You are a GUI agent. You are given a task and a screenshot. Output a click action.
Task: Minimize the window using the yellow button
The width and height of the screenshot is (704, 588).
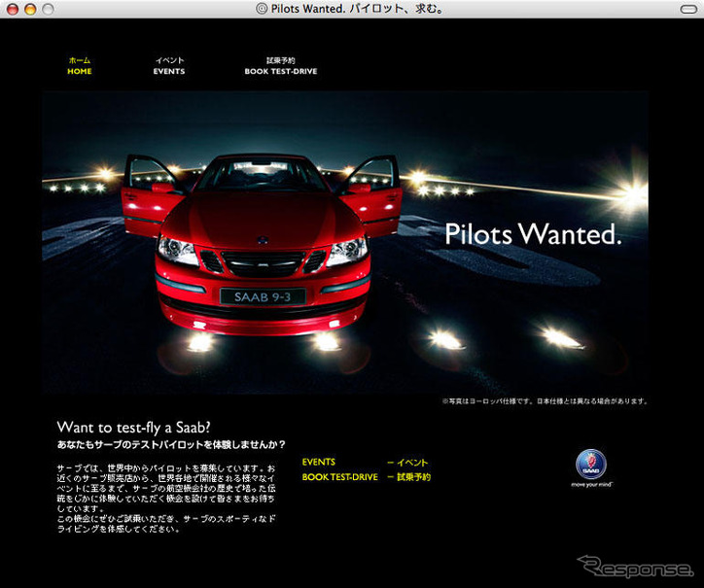pos(30,8)
